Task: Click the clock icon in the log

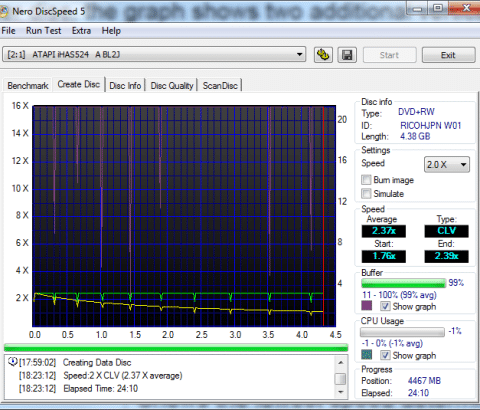Action: 13,362
